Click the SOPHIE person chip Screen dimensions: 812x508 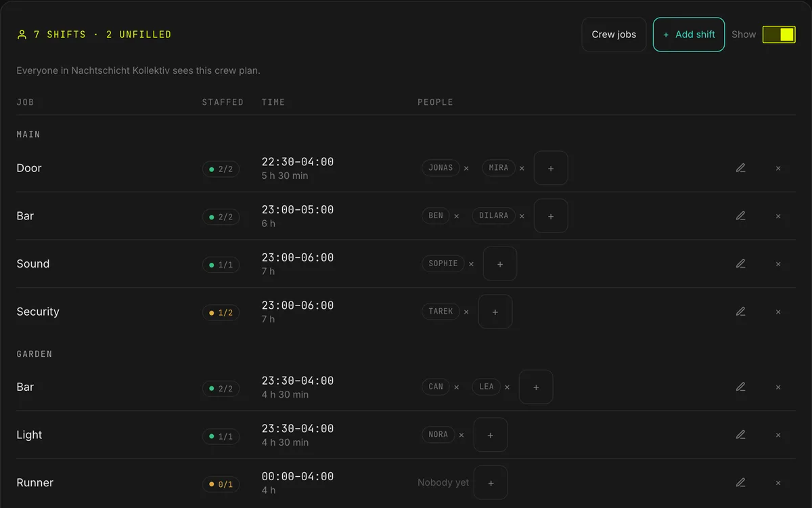[443, 263]
